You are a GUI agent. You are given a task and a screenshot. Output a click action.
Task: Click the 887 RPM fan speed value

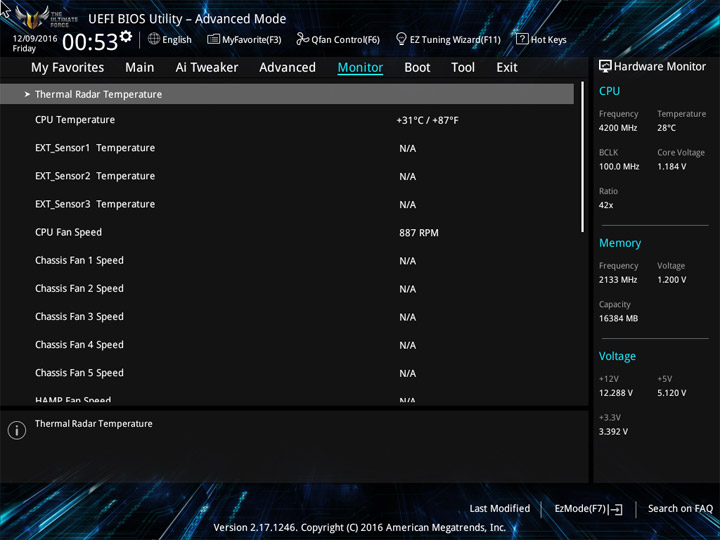click(419, 233)
